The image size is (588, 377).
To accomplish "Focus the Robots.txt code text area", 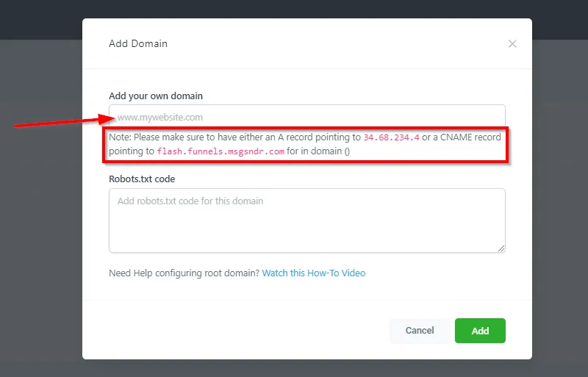I will [306, 220].
